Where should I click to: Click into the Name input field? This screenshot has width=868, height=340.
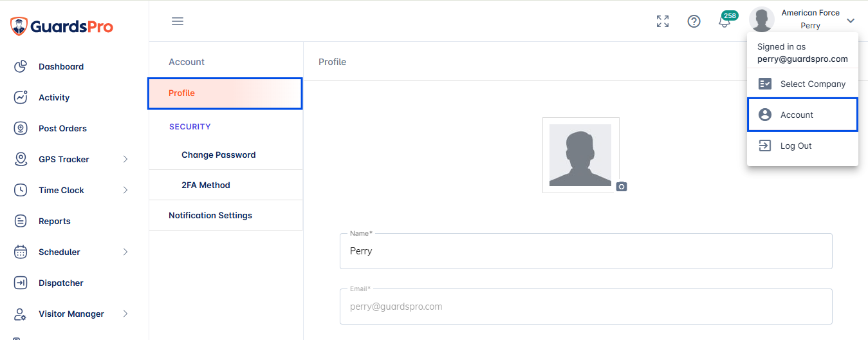click(x=586, y=251)
